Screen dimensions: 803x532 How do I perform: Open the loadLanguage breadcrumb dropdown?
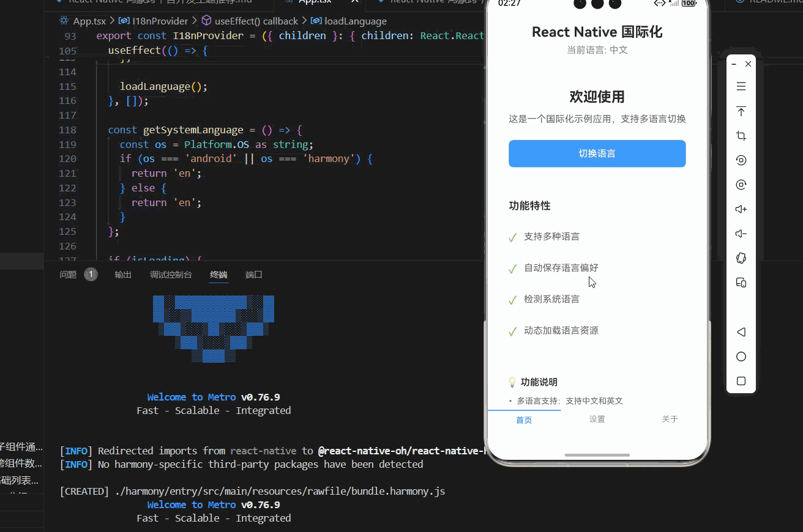click(355, 20)
